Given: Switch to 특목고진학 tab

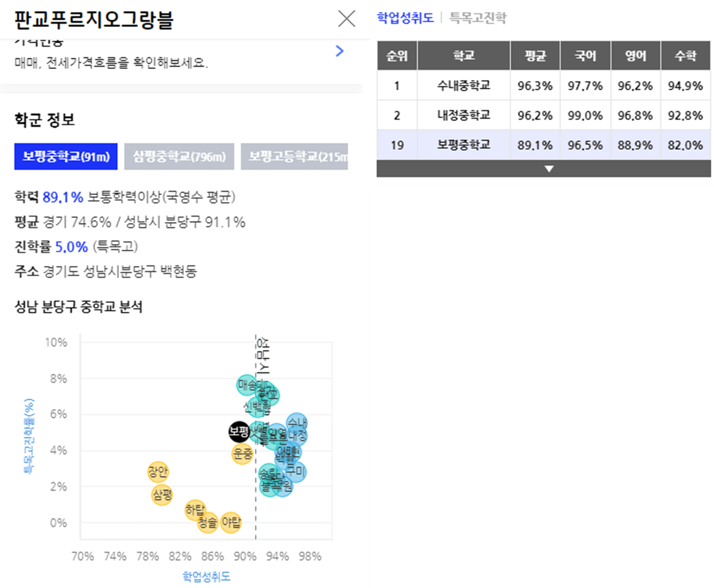Looking at the screenshot, I should tap(478, 18).
